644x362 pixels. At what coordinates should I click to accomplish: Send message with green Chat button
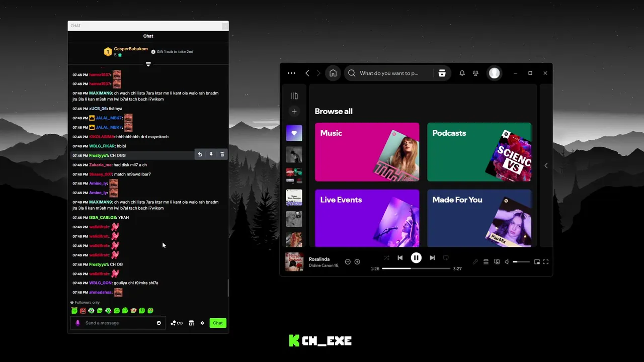tap(218, 323)
